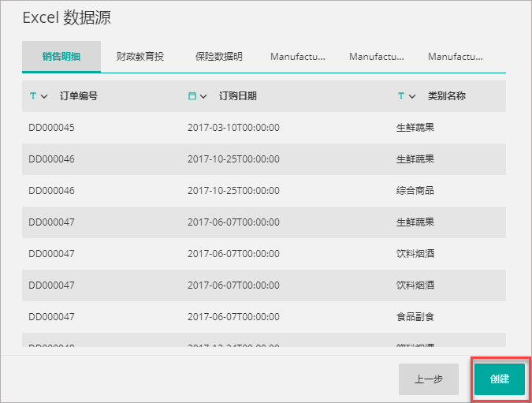Go back with the 上一步 button
The width and height of the screenshot is (532, 403).
click(x=428, y=379)
